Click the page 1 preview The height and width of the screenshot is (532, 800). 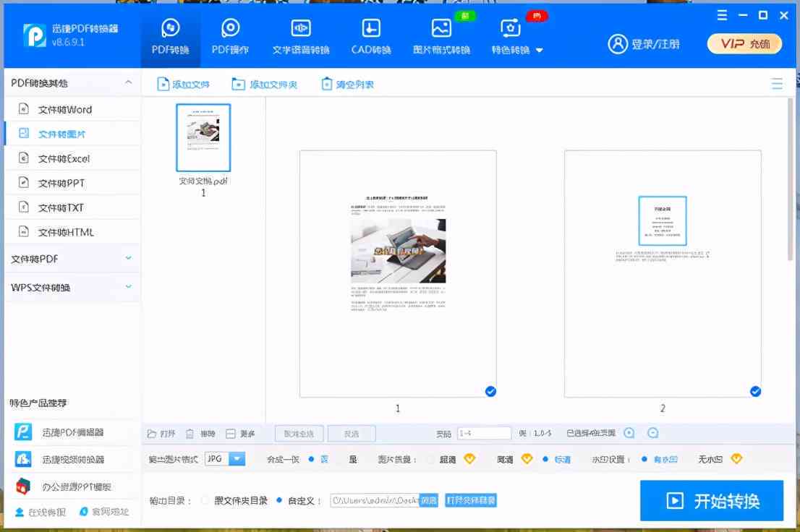[398, 273]
